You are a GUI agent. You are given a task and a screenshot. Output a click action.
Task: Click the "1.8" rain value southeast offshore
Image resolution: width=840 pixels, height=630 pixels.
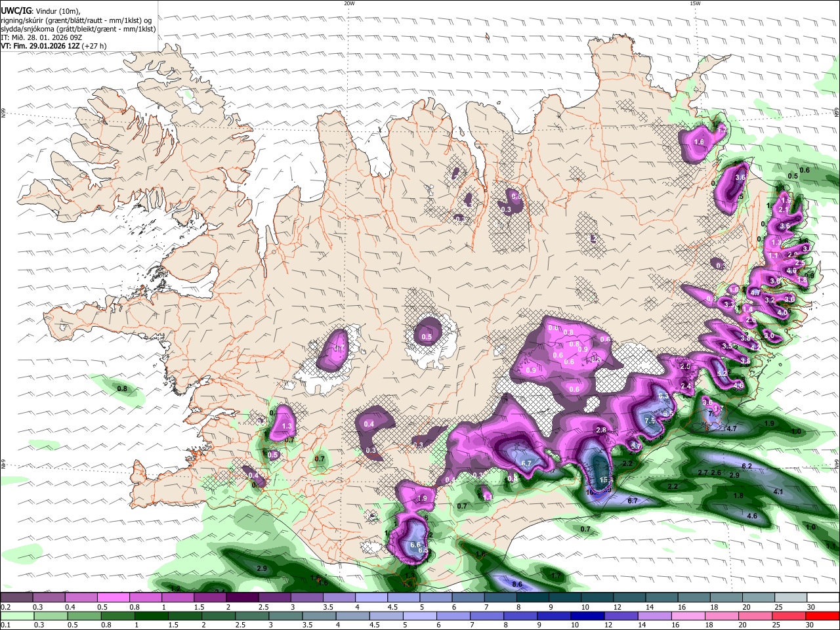738,495
